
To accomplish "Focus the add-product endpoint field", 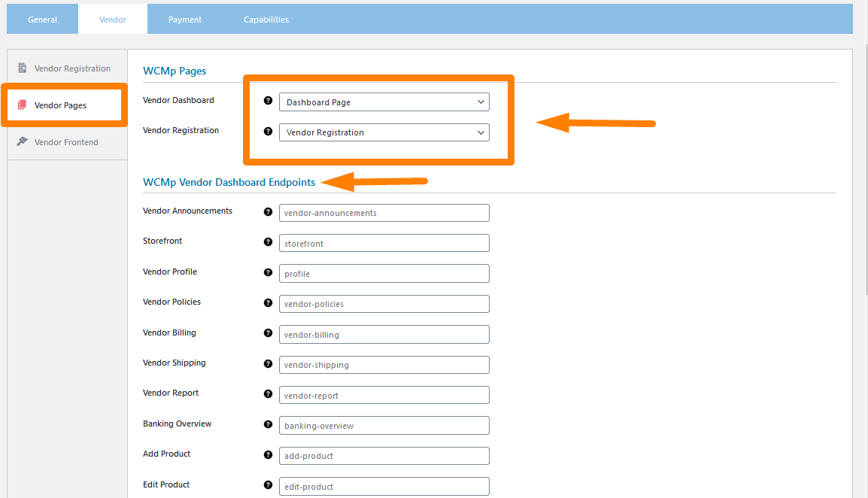I will pos(384,456).
